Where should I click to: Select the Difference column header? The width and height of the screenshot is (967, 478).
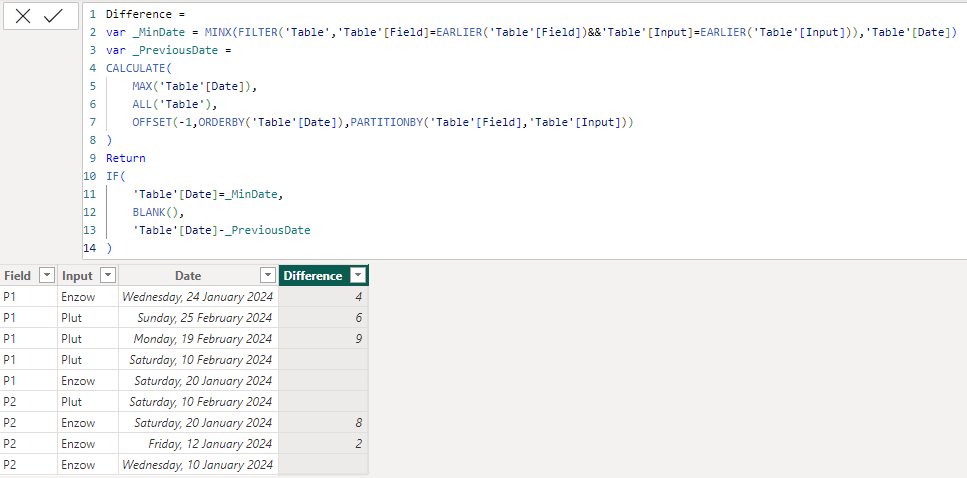pyautogui.click(x=323, y=275)
